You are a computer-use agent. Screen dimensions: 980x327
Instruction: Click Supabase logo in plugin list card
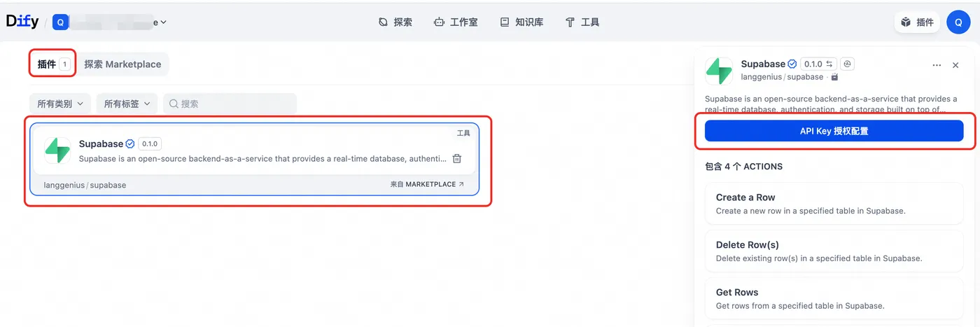(57, 150)
